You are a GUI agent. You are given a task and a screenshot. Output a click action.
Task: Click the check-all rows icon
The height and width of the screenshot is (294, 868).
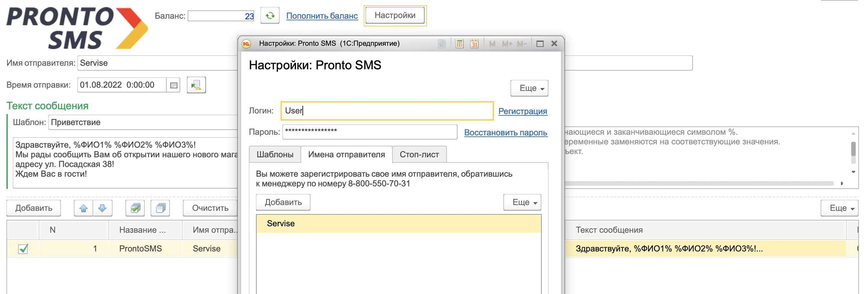pos(135,208)
